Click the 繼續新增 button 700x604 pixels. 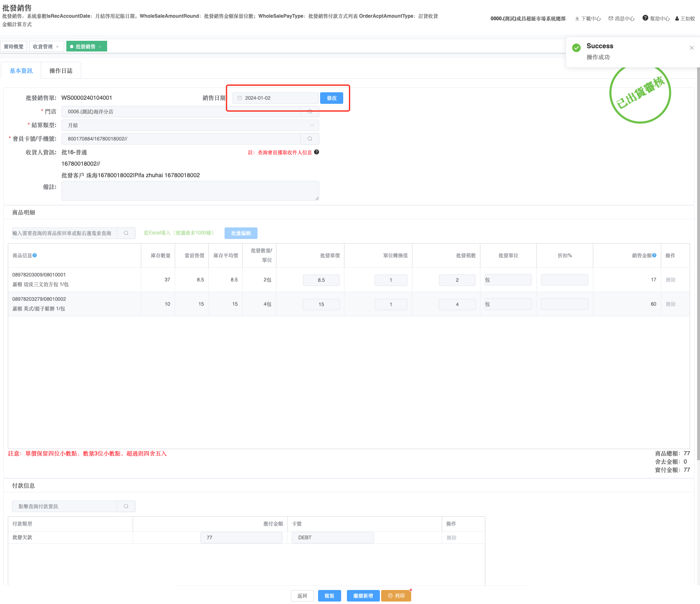pos(363,596)
